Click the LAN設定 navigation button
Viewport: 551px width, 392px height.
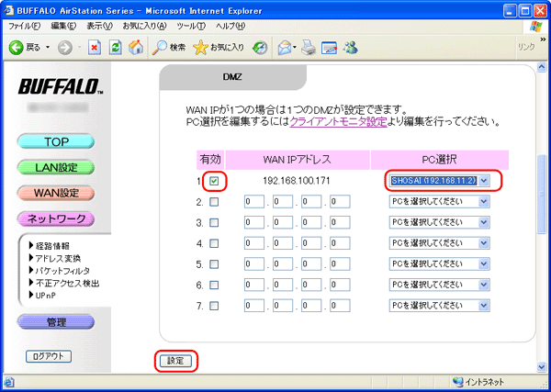(x=56, y=167)
